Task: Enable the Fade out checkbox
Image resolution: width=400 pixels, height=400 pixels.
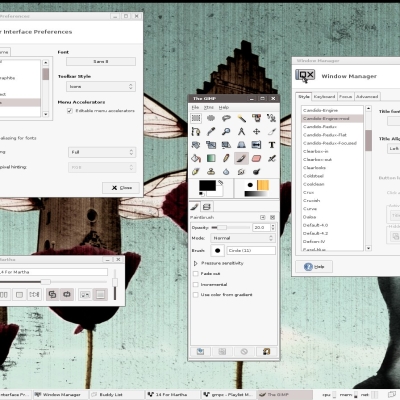Action: click(x=196, y=274)
